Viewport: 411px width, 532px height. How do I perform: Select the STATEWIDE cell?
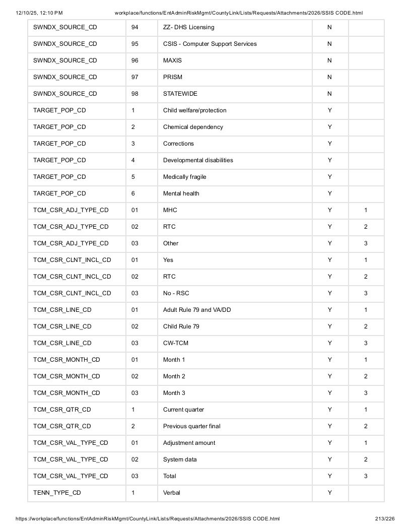235,94
